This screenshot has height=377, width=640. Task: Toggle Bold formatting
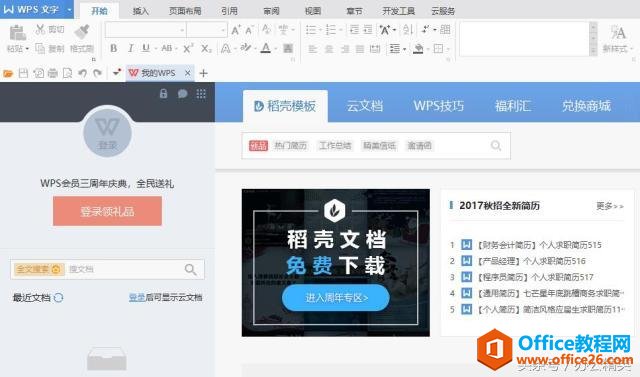tap(113, 48)
